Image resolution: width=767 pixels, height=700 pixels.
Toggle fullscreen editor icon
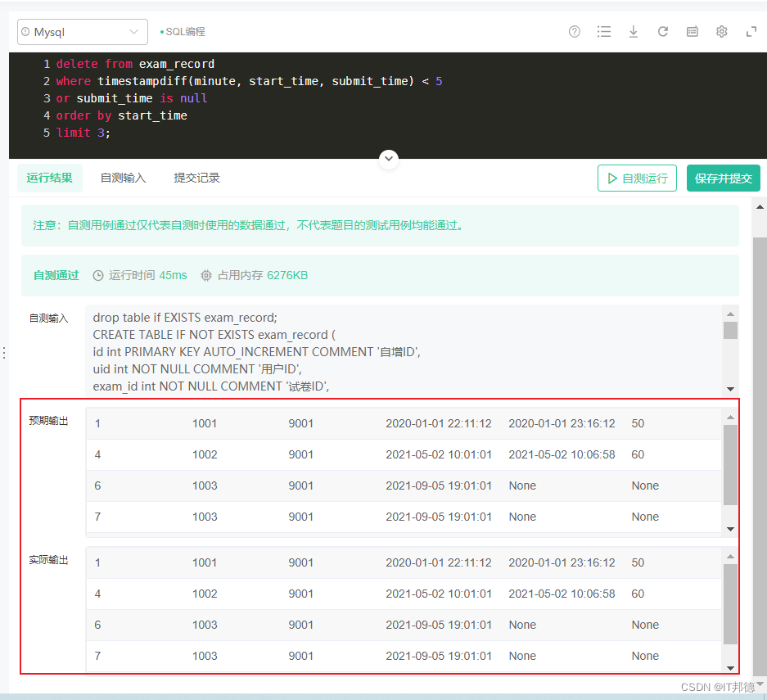[751, 32]
